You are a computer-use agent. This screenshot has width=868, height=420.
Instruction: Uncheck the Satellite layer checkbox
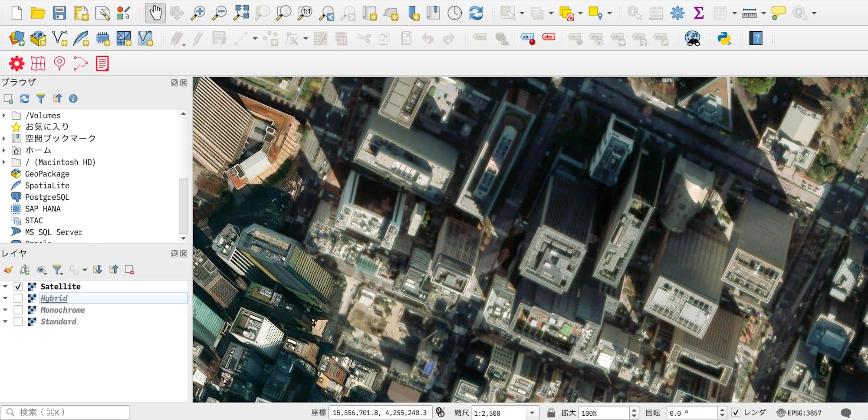(x=18, y=287)
